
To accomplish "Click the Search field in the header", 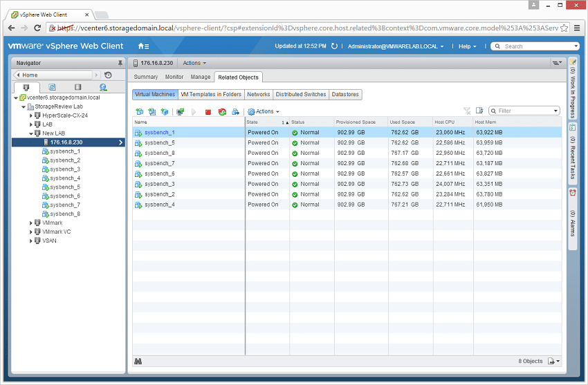I will (535, 46).
